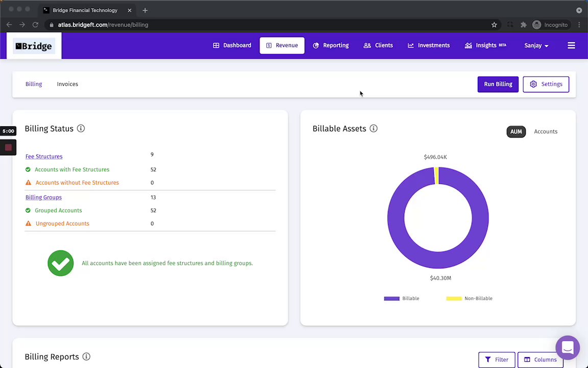Open billing Settings
588x368 pixels.
[x=546, y=84]
